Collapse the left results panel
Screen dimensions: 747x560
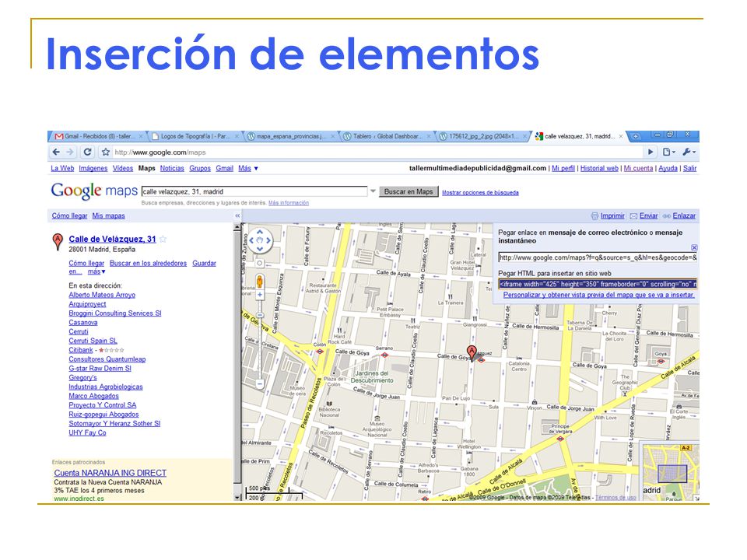coord(237,215)
